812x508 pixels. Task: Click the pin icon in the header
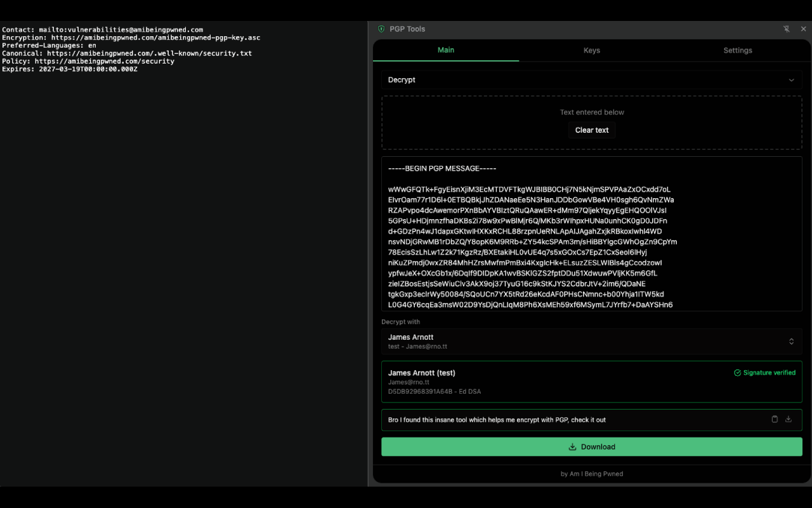click(787, 29)
